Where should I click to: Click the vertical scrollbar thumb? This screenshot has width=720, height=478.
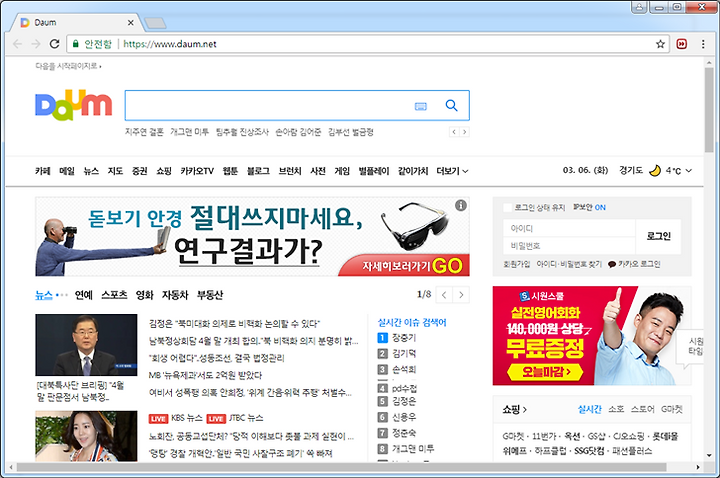click(709, 110)
